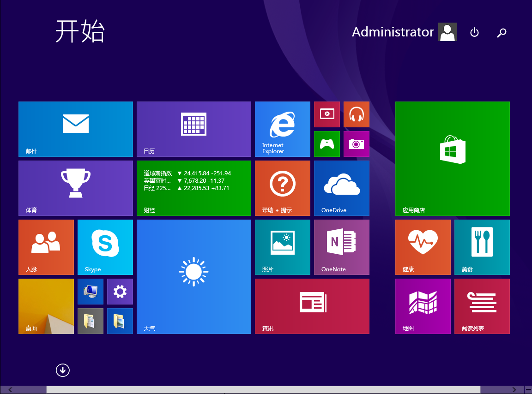Open the 天气 (Weather) tile
This screenshot has height=394, width=532.
pyautogui.click(x=194, y=277)
